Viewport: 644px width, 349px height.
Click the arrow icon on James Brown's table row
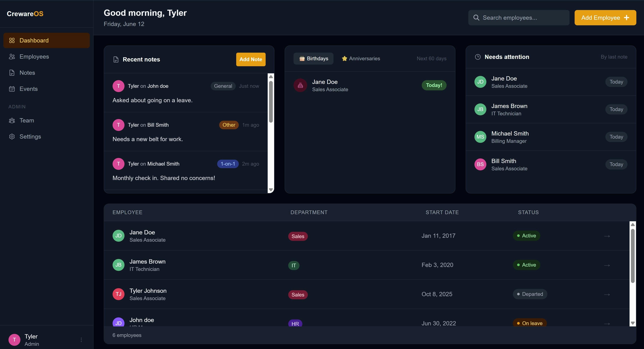(607, 265)
